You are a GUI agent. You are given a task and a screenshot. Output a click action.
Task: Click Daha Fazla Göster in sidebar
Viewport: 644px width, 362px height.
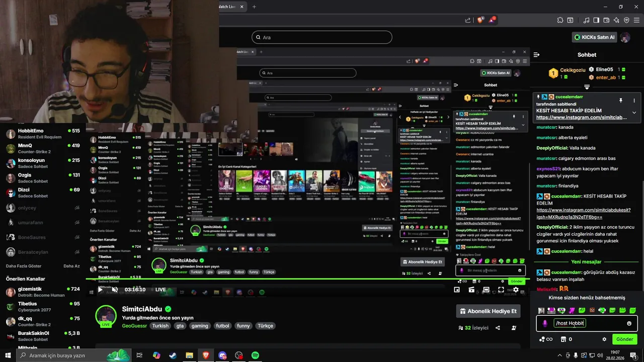(x=24, y=266)
